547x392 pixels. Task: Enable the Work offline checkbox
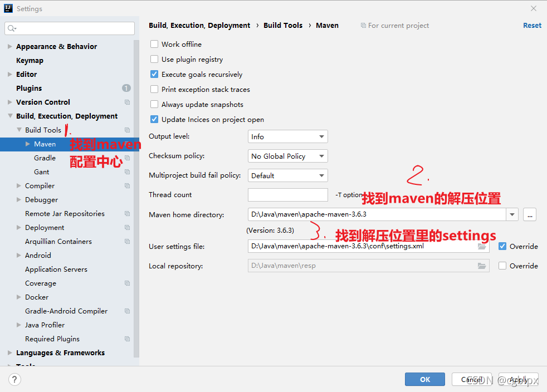pos(154,45)
